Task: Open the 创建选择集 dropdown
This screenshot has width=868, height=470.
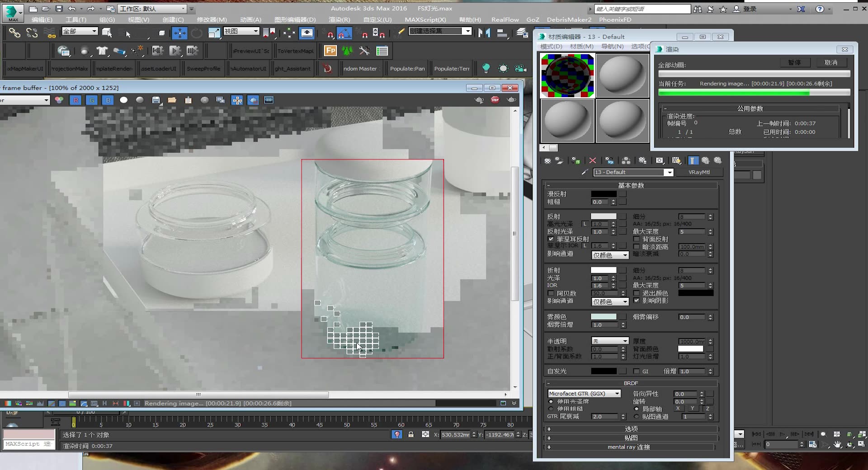Action: coord(467,31)
